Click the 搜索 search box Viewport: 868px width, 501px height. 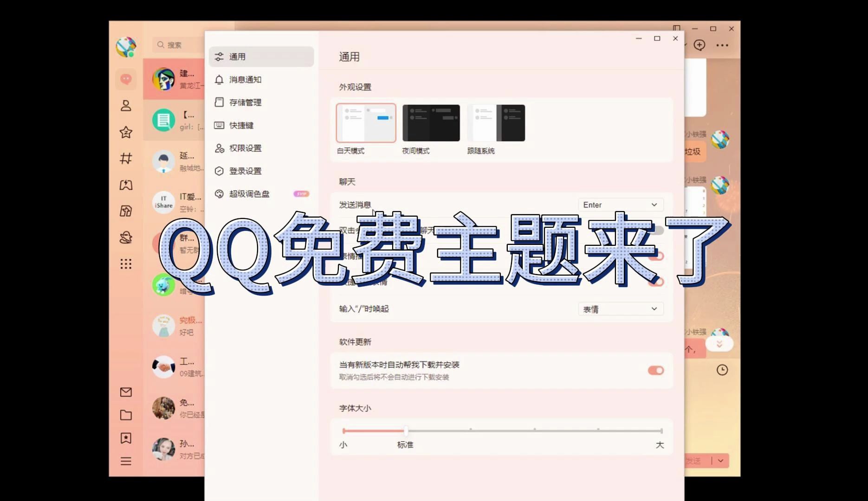179,45
